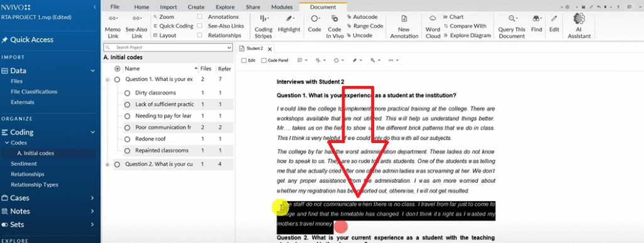Collapse the Data section in sidebar

93,71
